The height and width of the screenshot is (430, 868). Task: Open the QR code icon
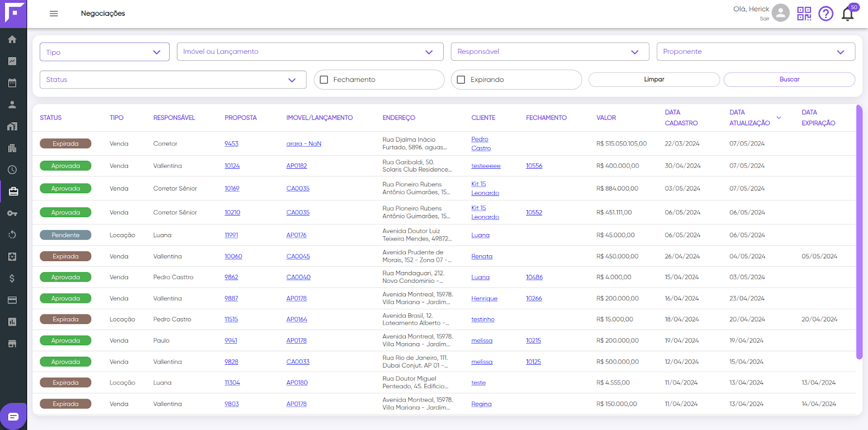click(x=804, y=14)
